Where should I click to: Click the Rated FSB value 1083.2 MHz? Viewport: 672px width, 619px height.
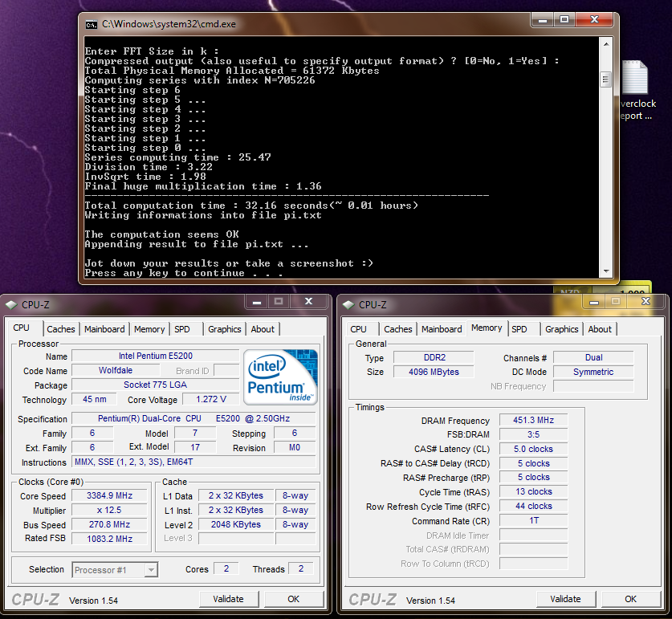(x=110, y=539)
